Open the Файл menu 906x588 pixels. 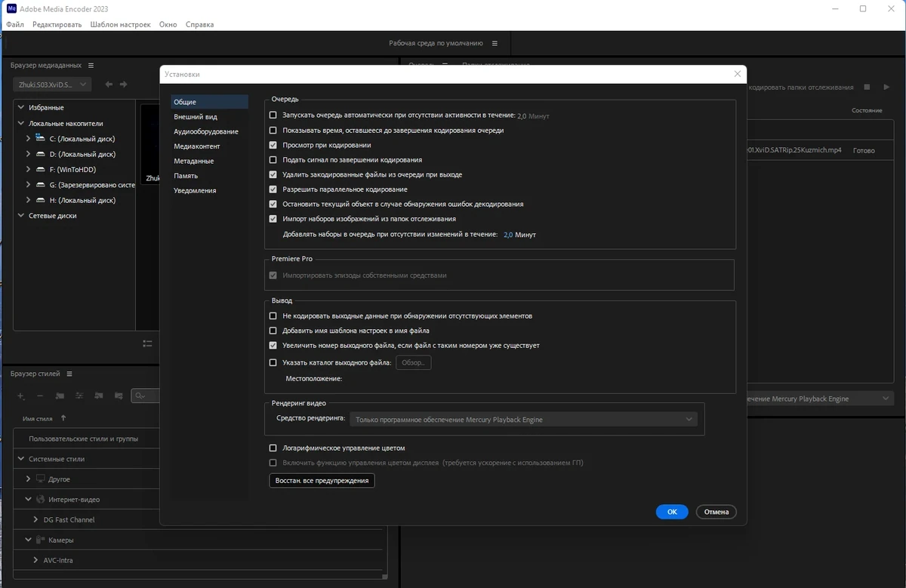tap(15, 24)
